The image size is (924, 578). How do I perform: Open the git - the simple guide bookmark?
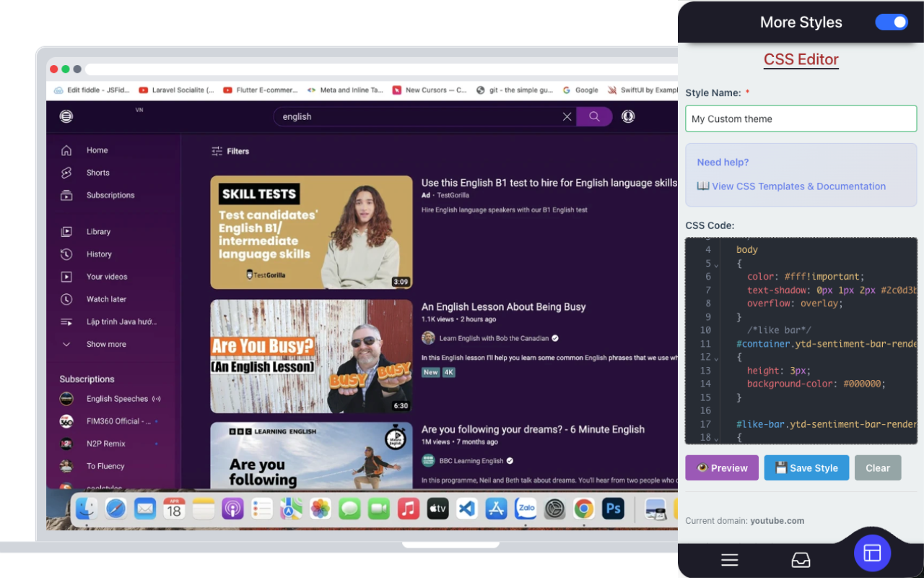coord(515,90)
